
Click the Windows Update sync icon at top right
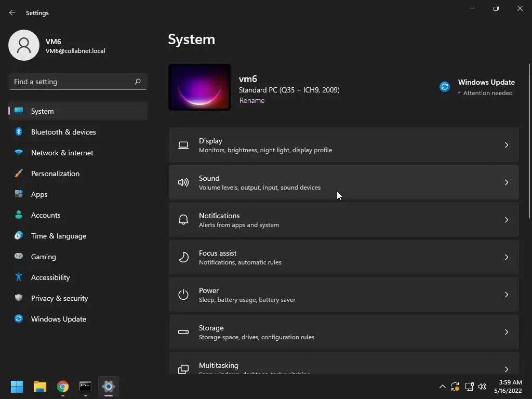click(x=445, y=87)
